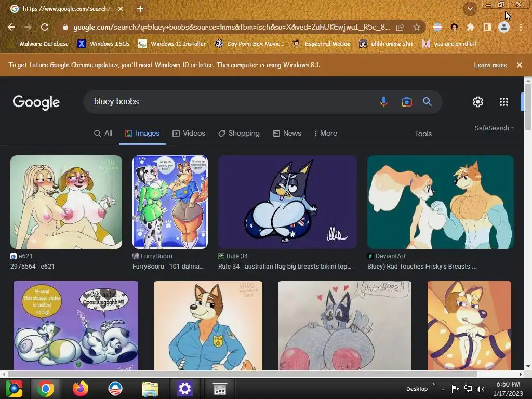Image resolution: width=532 pixels, height=399 pixels.
Task: Open the Espectral McGee bookmark
Action: tap(321, 44)
